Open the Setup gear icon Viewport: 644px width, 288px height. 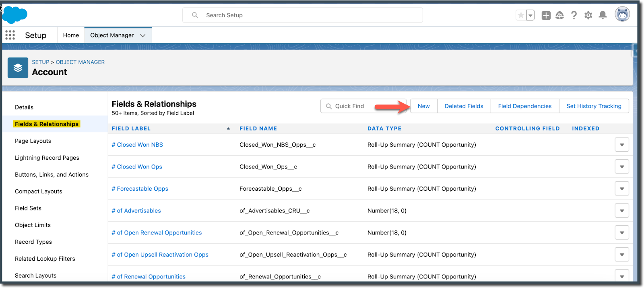588,15
